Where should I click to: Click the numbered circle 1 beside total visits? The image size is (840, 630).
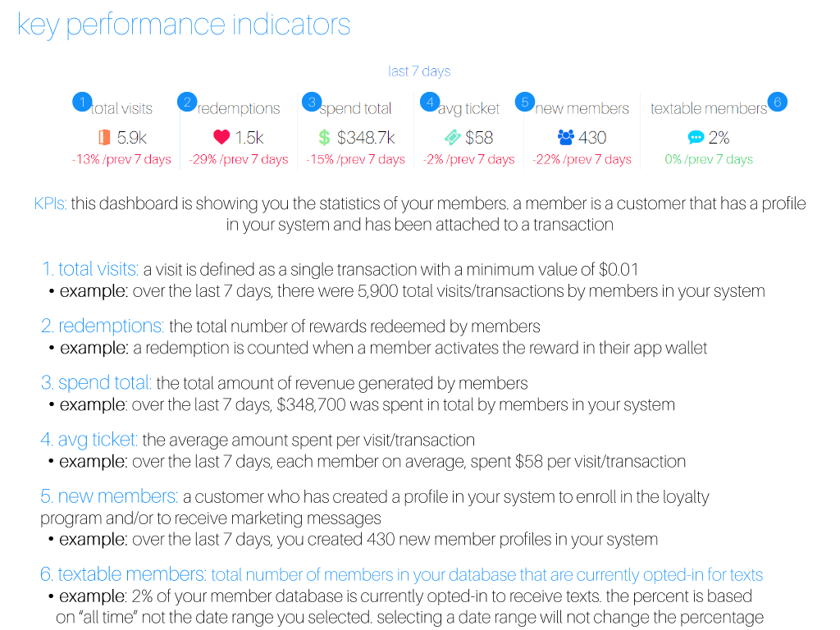tap(82, 102)
